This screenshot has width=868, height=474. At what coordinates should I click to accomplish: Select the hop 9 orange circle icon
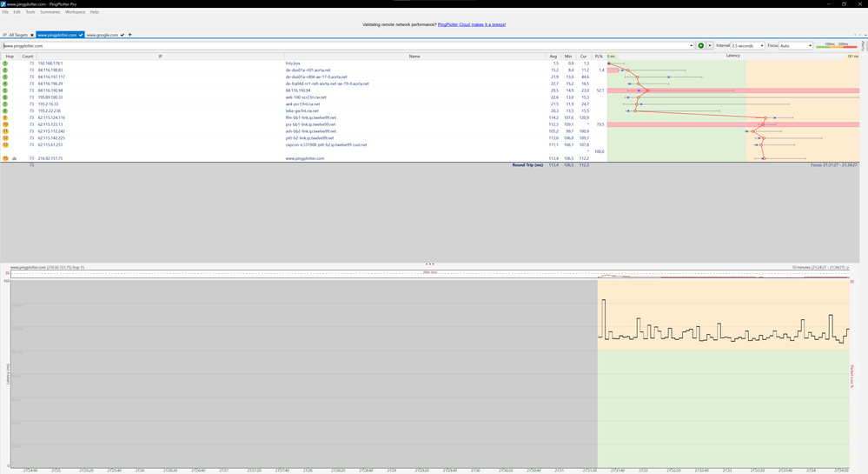click(x=5, y=117)
